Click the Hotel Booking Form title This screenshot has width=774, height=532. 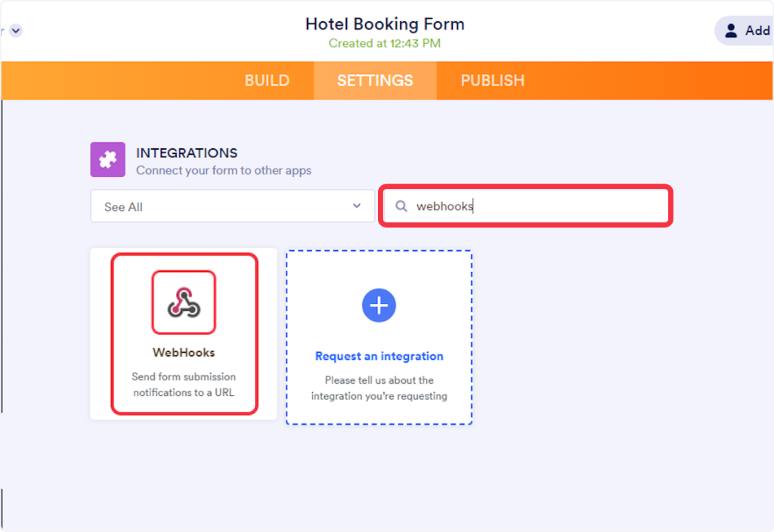click(385, 24)
